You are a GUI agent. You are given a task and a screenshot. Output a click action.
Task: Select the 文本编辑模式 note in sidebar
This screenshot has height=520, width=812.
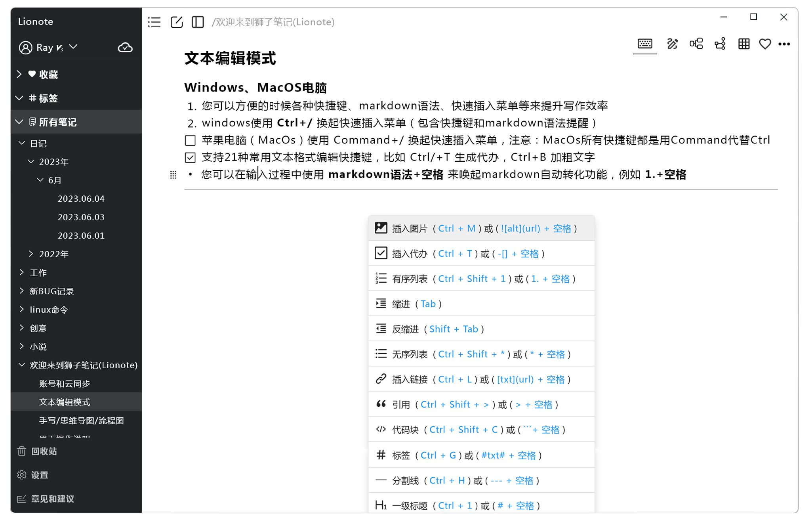point(76,402)
